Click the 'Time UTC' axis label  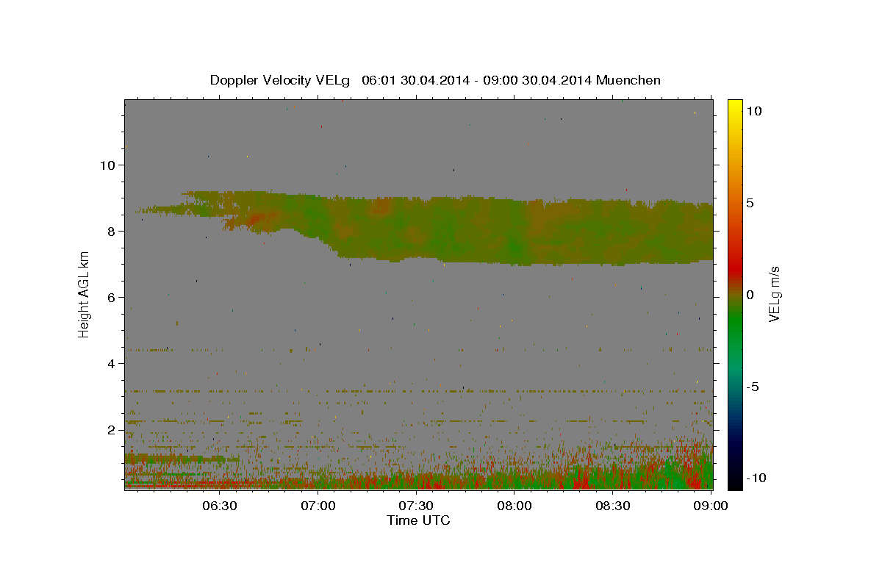pos(418,520)
